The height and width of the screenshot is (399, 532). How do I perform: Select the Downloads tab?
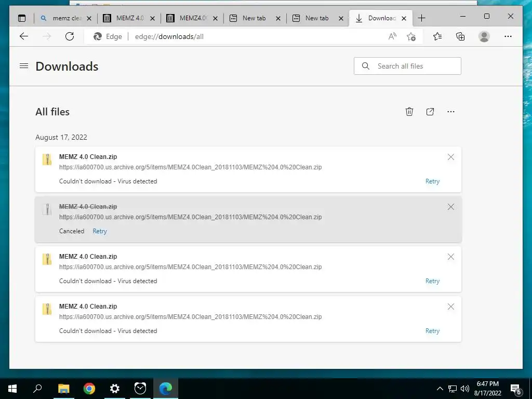(380, 18)
